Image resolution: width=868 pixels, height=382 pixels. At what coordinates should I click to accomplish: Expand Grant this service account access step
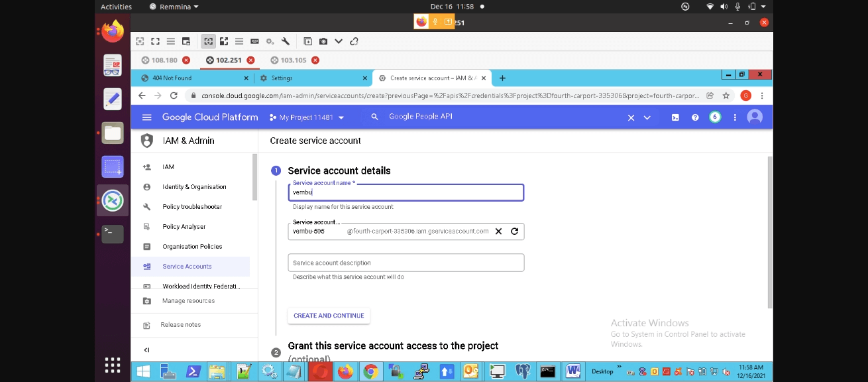(x=393, y=346)
